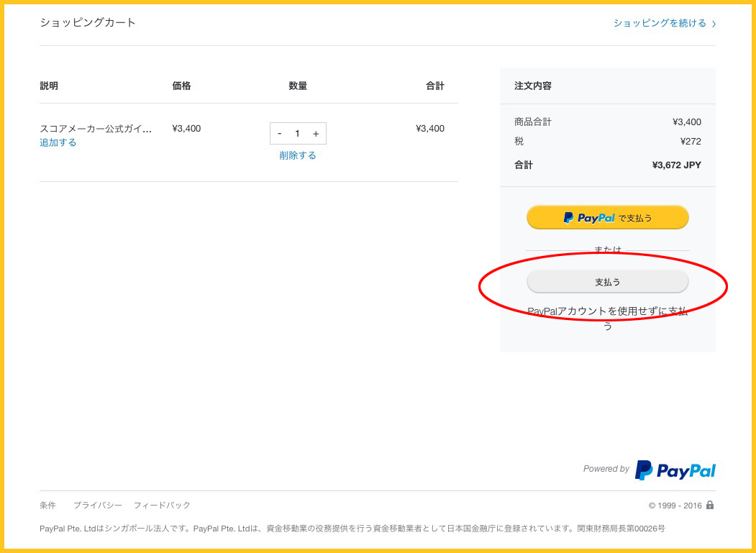Open the プライバシー footer link
The height and width of the screenshot is (553, 756).
97,506
